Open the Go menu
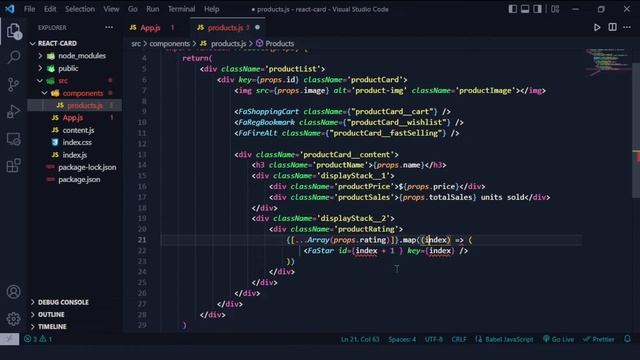640x360 pixels. (x=133, y=9)
